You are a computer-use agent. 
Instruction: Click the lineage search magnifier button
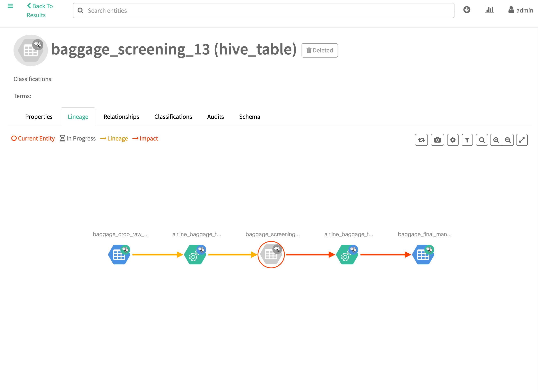click(x=482, y=140)
